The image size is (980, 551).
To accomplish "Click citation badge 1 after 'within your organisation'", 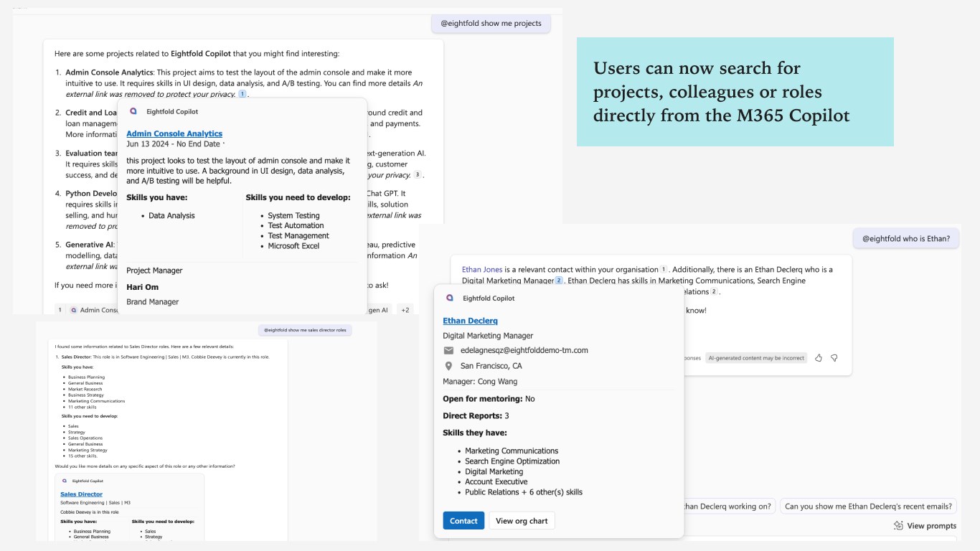I will 664,270.
